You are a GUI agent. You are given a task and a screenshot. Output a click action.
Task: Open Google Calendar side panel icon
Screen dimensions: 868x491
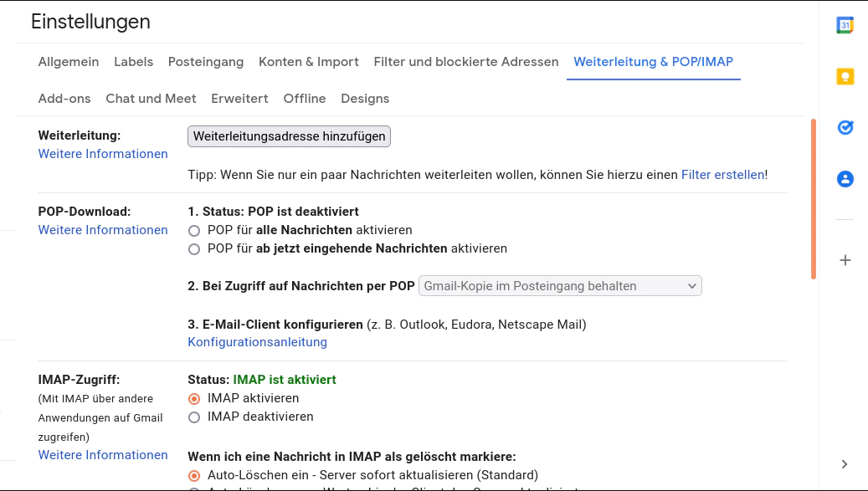(x=845, y=25)
